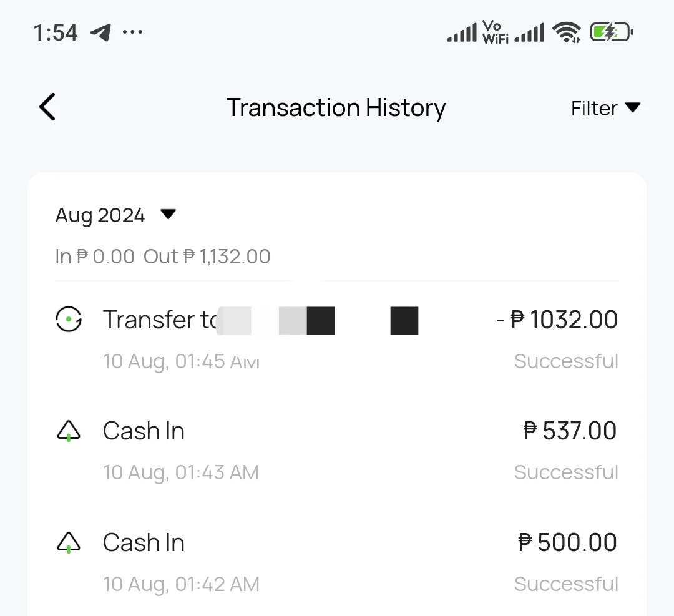
Task: Go back using the left chevron
Action: [47, 107]
